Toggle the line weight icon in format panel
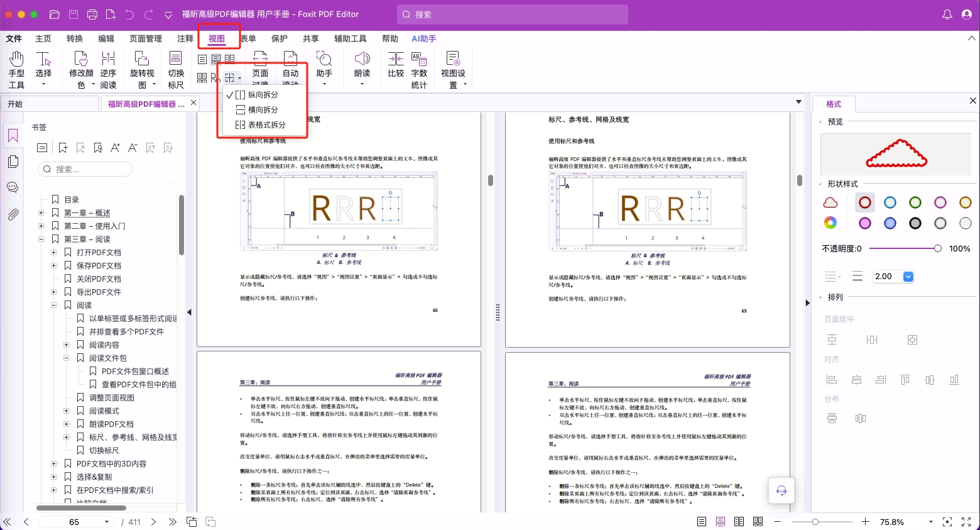This screenshot has height=530, width=980. [857, 277]
